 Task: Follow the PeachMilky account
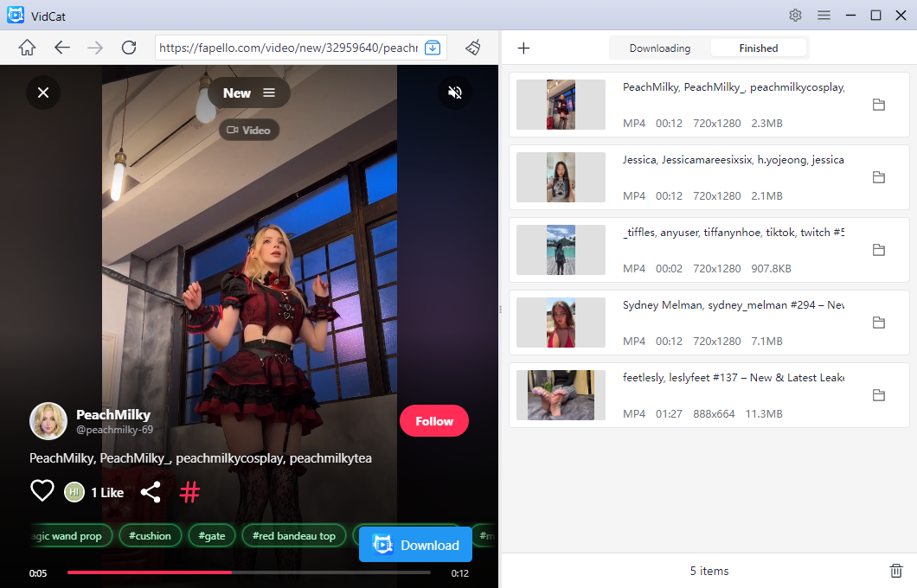coord(434,421)
